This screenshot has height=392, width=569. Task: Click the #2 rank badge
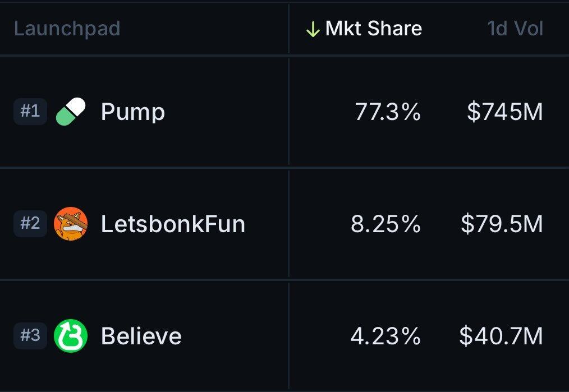pos(30,223)
